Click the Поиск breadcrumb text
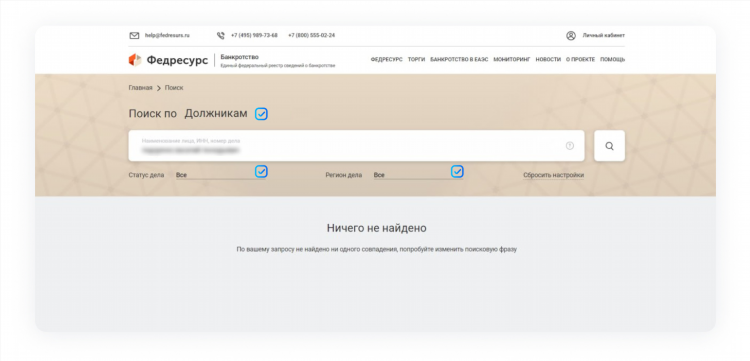This screenshot has width=750, height=361. [x=174, y=88]
